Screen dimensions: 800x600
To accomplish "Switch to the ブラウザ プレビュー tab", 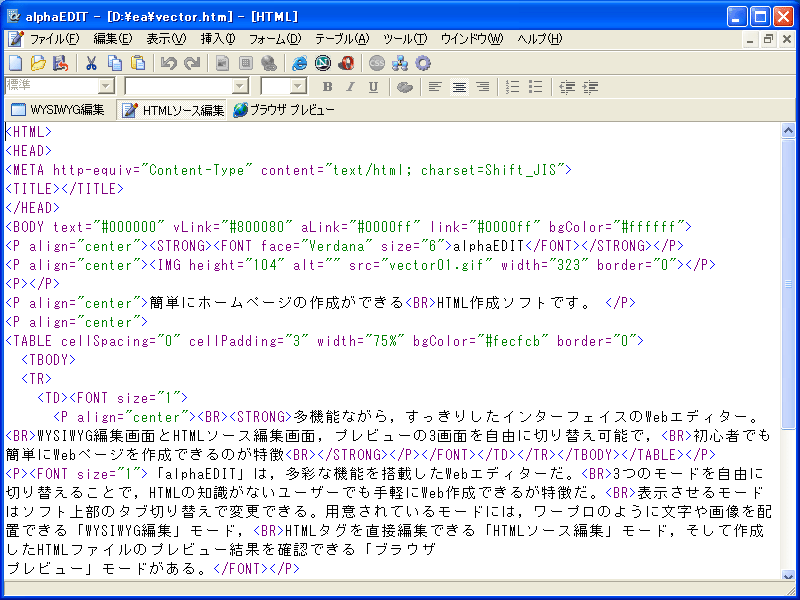I will [x=284, y=110].
